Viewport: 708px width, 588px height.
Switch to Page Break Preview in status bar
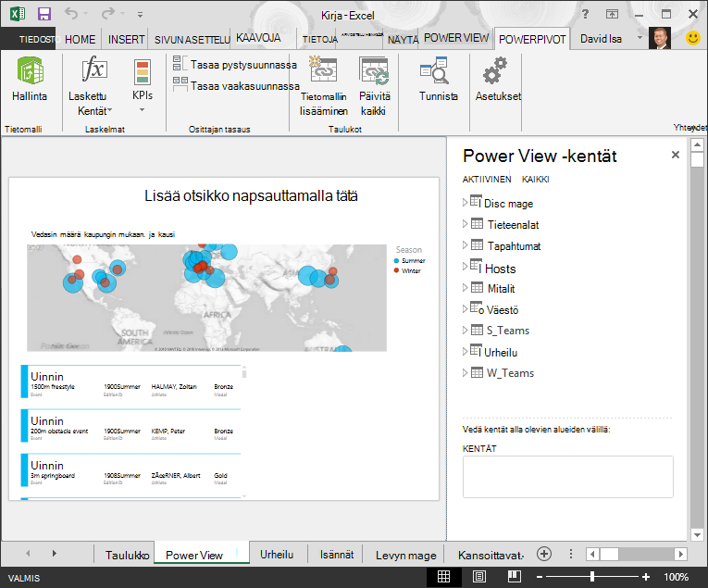pos(515,577)
